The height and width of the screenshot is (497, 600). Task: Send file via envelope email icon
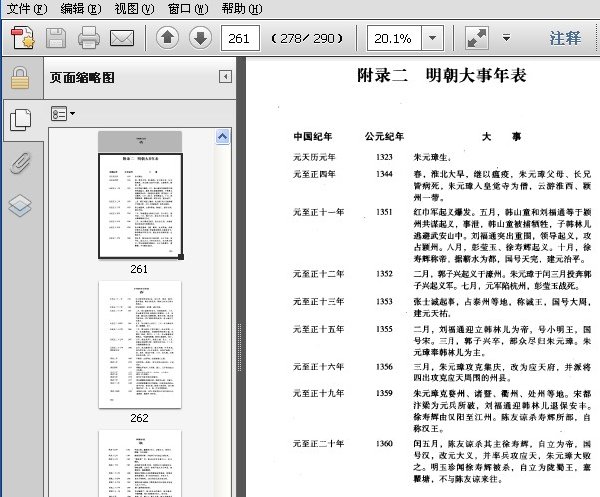click(122, 38)
